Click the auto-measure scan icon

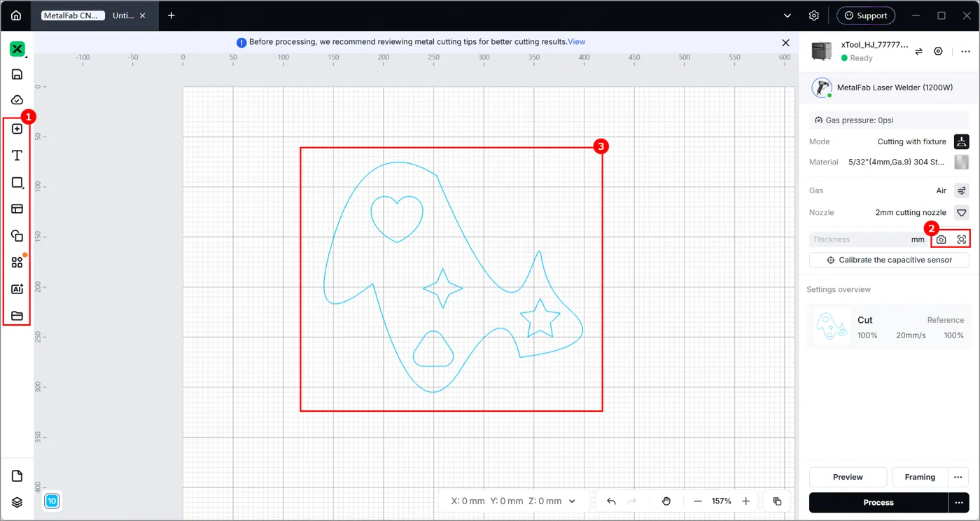[962, 239]
